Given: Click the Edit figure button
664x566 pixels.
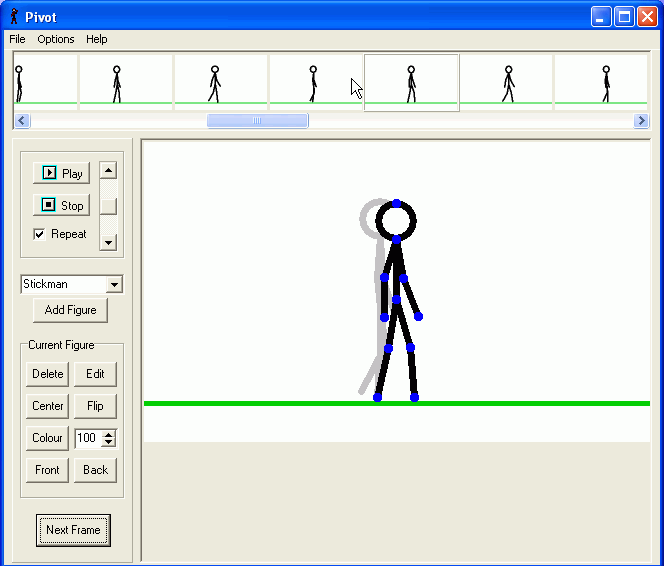Looking at the screenshot, I should click(x=95, y=374).
